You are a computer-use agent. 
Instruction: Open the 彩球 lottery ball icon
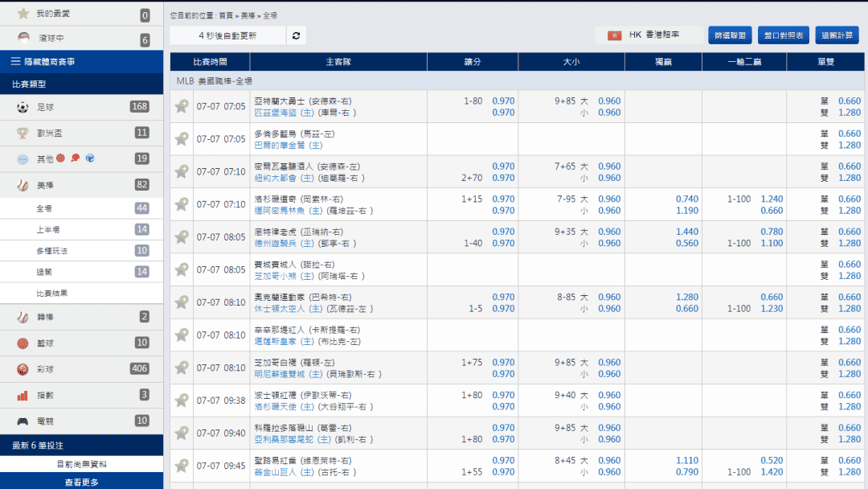point(23,369)
